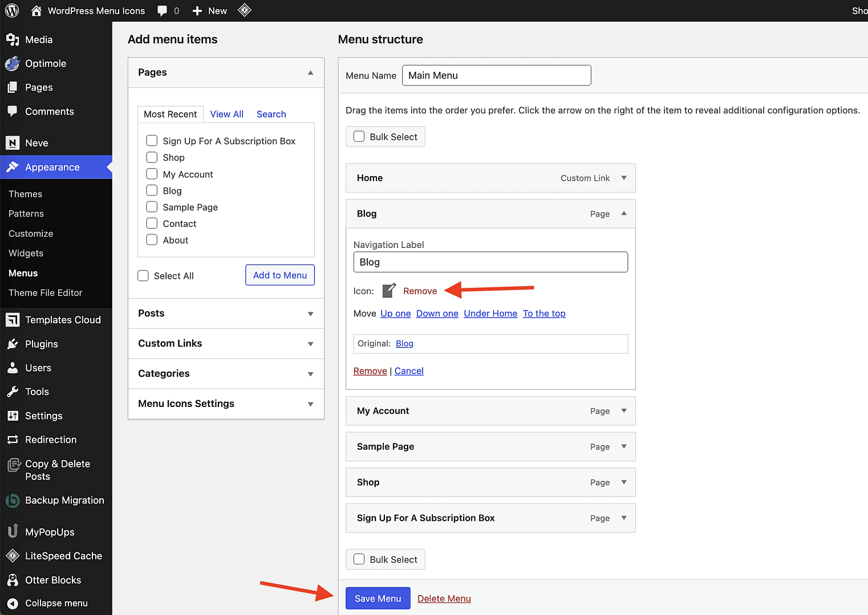The height and width of the screenshot is (615, 868).
Task: Click the WordPress logo icon in admin bar
Action: point(12,10)
